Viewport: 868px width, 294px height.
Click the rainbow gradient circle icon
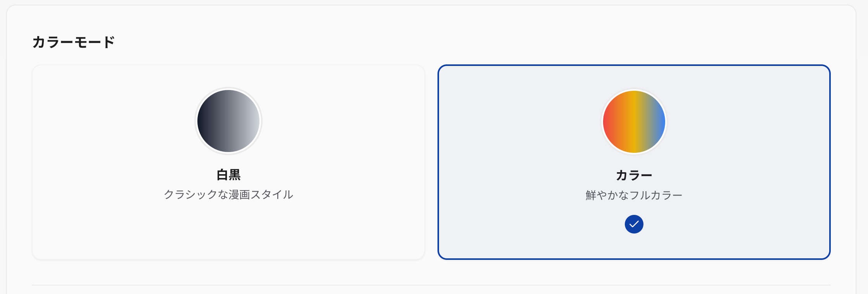[x=634, y=122]
